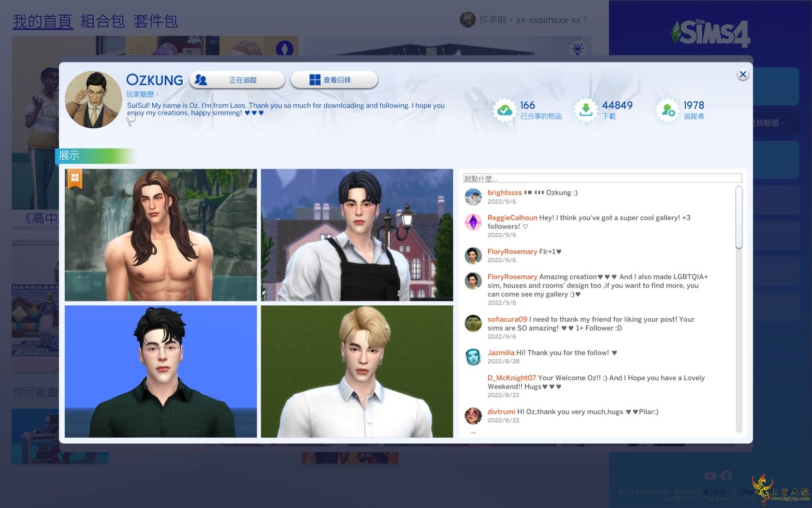The height and width of the screenshot is (508, 812).
Task: Click the report flag icon under bio
Action: pos(131,121)
